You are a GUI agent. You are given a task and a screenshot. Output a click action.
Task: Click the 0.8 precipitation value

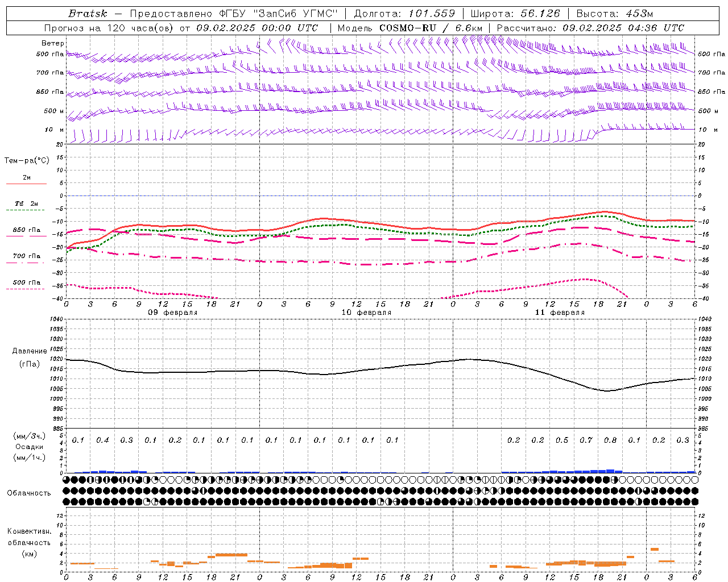coord(610,440)
